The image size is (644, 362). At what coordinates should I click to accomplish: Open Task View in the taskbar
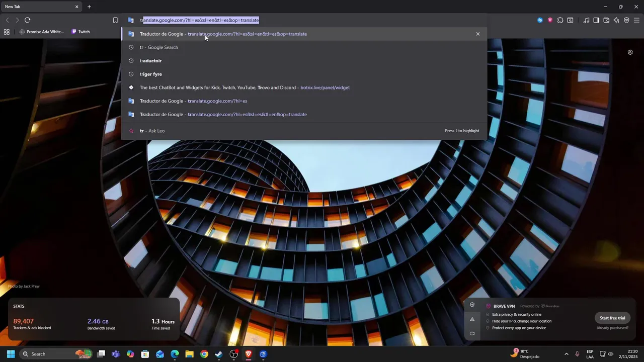pos(101,354)
